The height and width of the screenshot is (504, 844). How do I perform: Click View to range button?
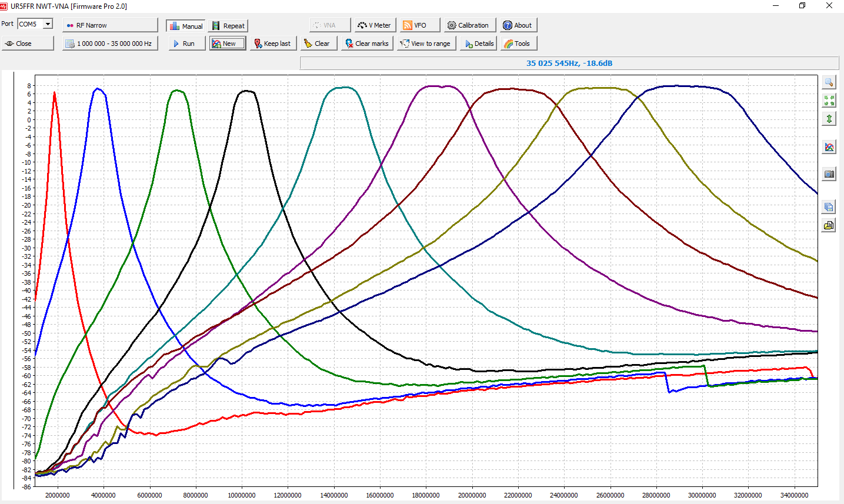[x=426, y=44]
